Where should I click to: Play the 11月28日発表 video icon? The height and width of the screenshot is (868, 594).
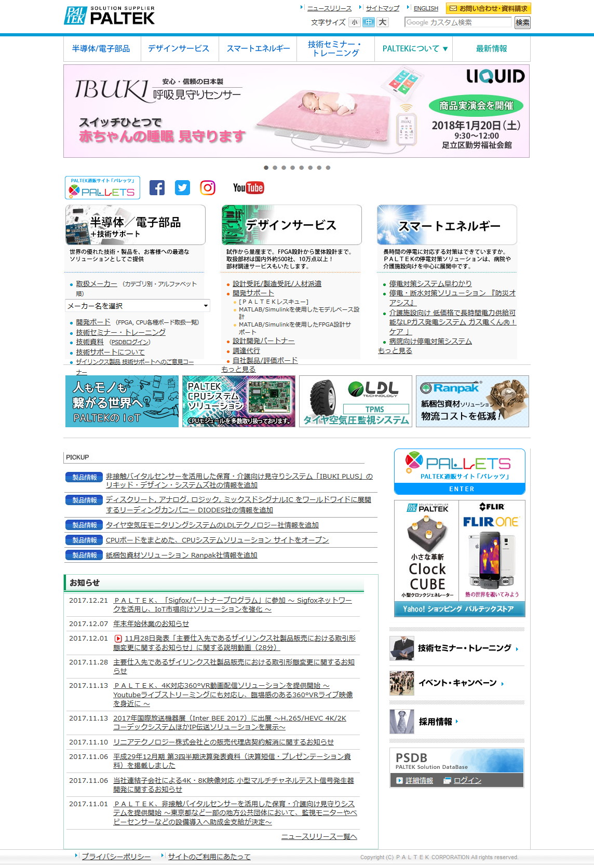(x=118, y=639)
